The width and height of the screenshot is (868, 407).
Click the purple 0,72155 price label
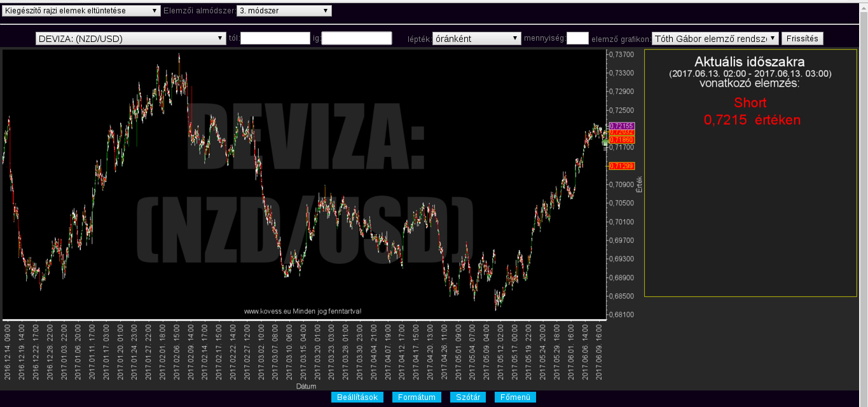(621, 126)
